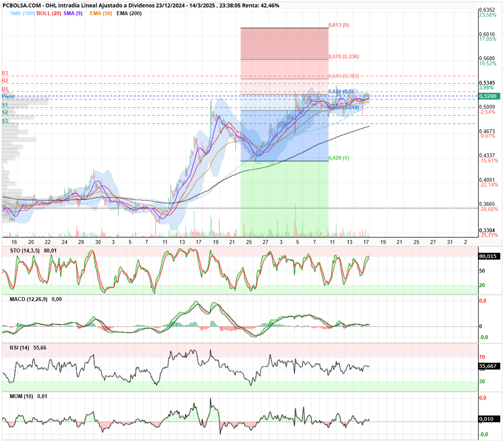504x442 pixels.
Task: Click the 55,667 RSI value tag
Action: (x=489, y=366)
